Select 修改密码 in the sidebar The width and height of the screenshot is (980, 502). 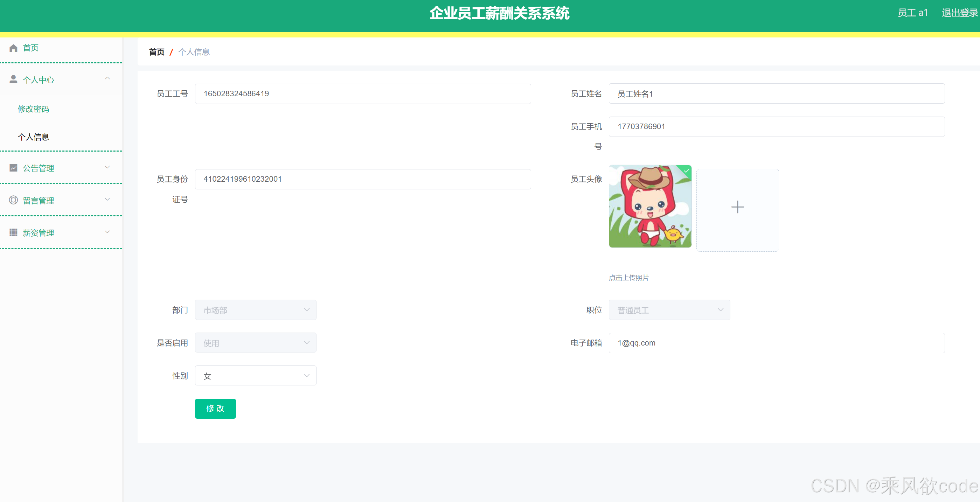34,109
